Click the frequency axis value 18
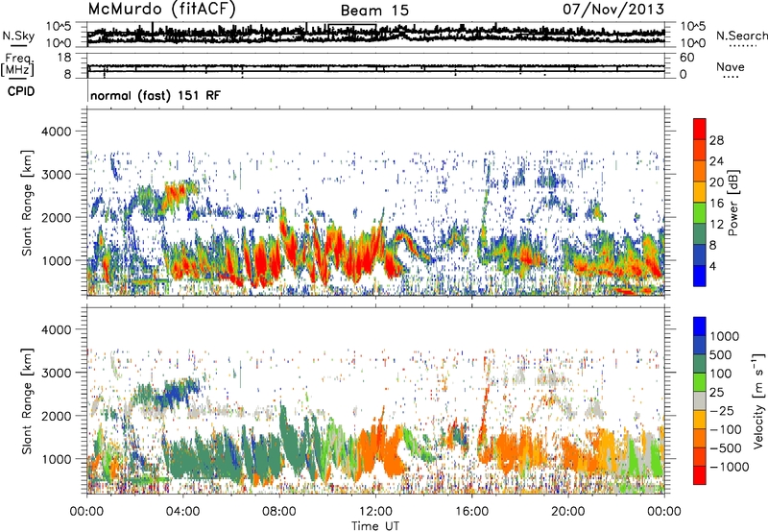Screen dimensions: 768x532 (64, 58)
